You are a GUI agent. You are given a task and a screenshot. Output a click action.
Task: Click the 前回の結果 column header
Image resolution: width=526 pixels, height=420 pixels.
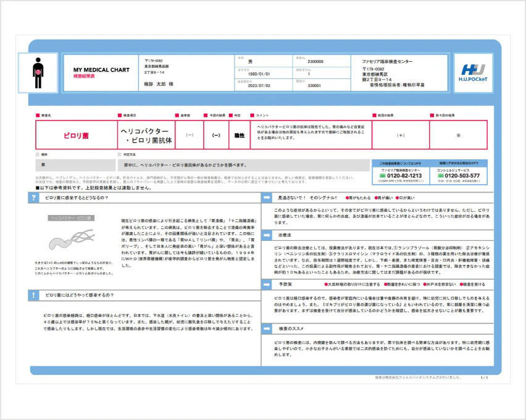point(386,115)
